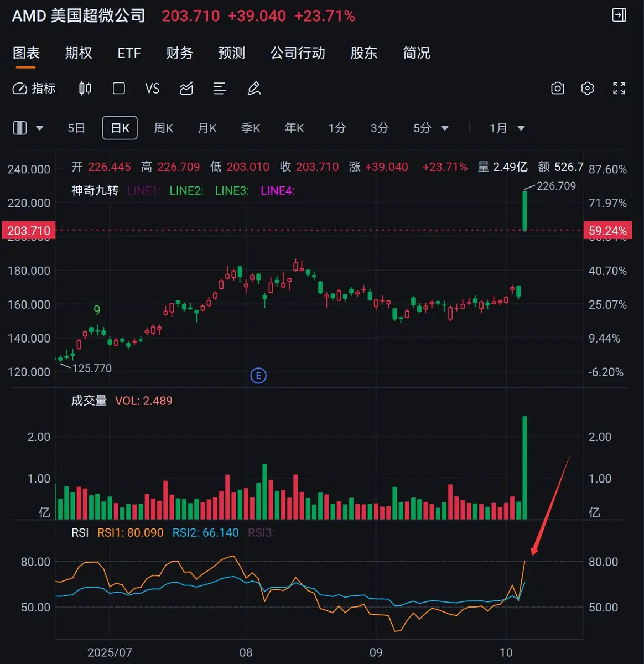Expand the layout dropdown arrow
This screenshot has width=644, height=664.
pos(39,128)
